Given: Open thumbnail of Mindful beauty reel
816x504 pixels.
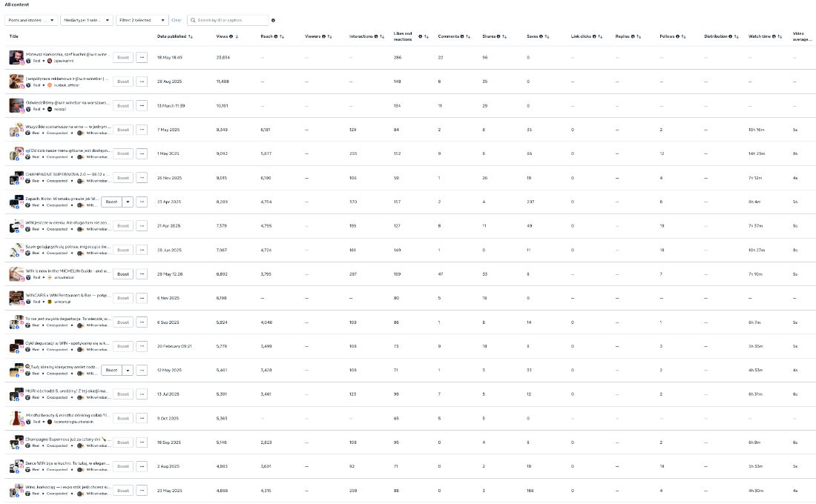Looking at the screenshot, I should coord(16,418).
